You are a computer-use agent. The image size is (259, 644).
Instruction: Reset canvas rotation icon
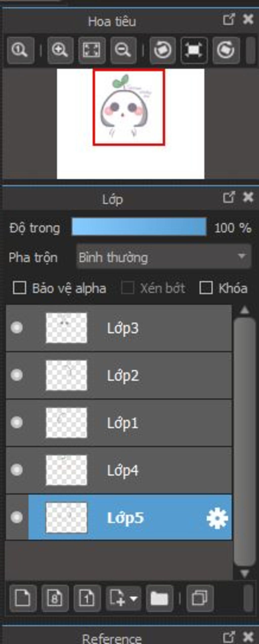tap(194, 50)
